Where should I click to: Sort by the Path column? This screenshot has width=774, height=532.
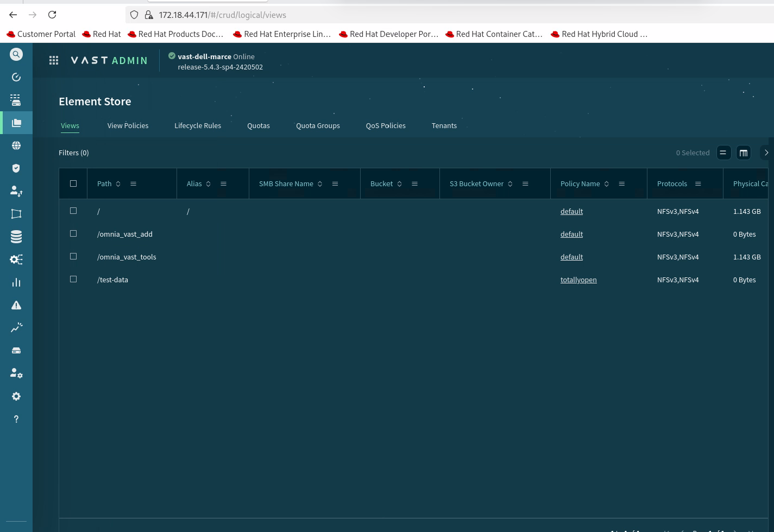(118, 184)
